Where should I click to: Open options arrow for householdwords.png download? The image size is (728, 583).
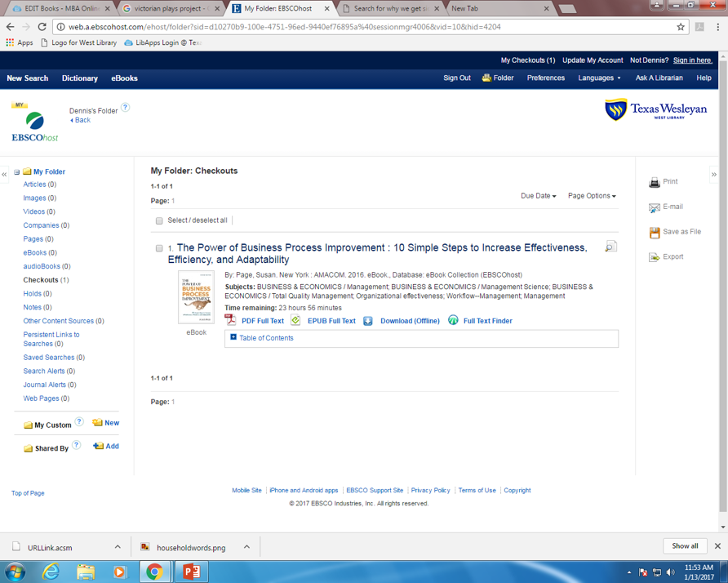point(246,547)
